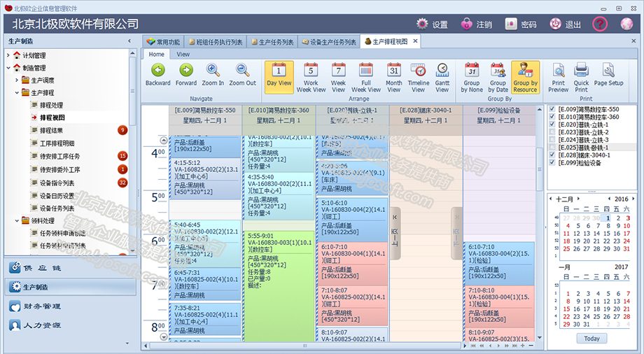Switch to the View ribbon tab
This screenshot has height=354, width=644.
(x=183, y=54)
